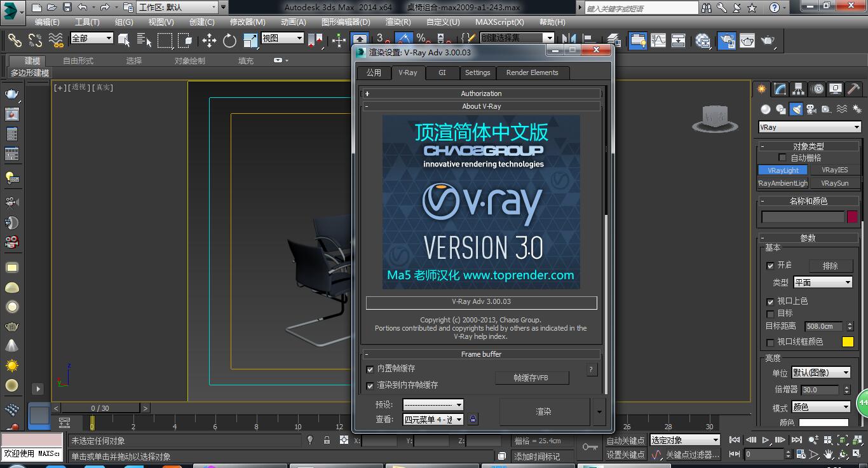Click the 帧缓存VFB button
Viewport: 868px width, 468px height.
point(531,378)
